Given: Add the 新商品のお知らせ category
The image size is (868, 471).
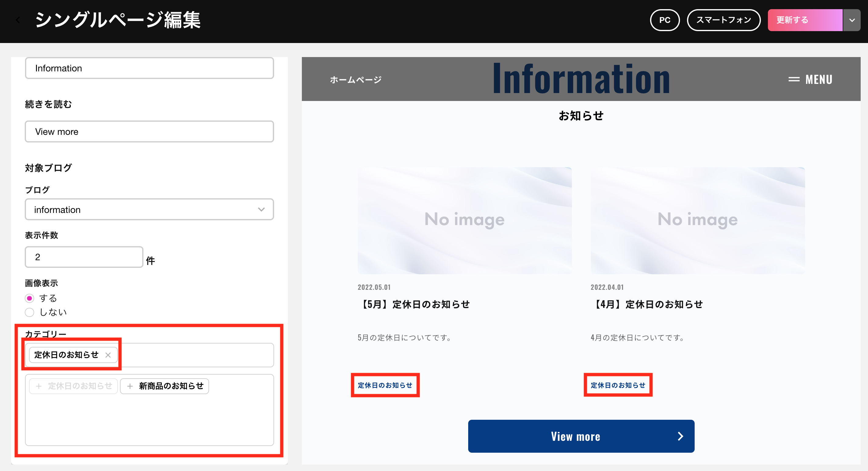Looking at the screenshot, I should (165, 386).
